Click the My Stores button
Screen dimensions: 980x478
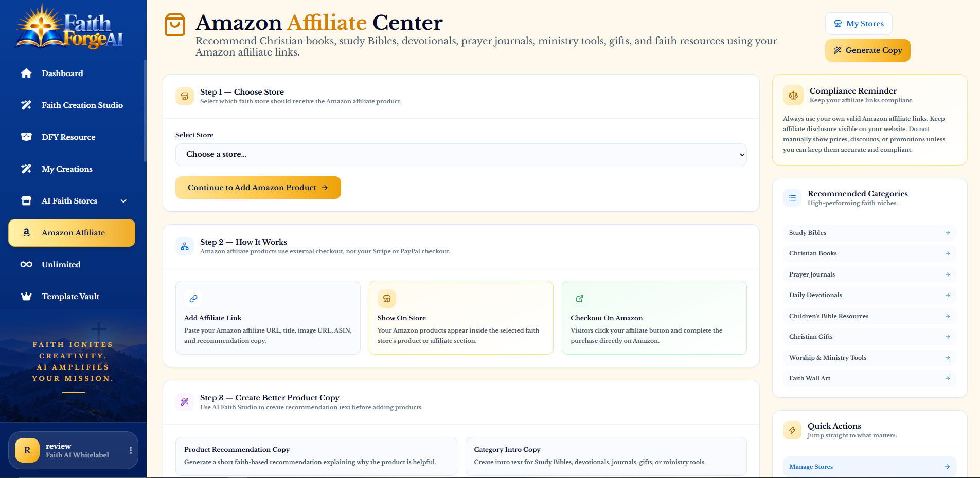coord(859,24)
